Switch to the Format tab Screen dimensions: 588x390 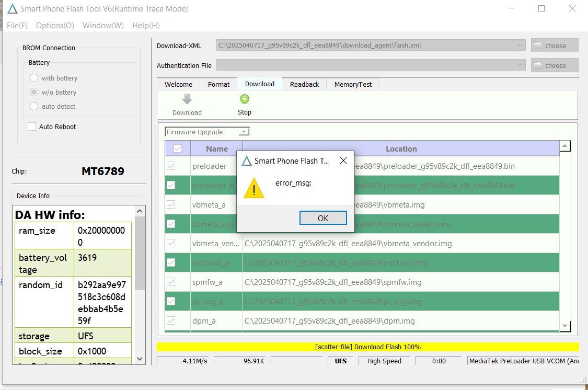[218, 84]
